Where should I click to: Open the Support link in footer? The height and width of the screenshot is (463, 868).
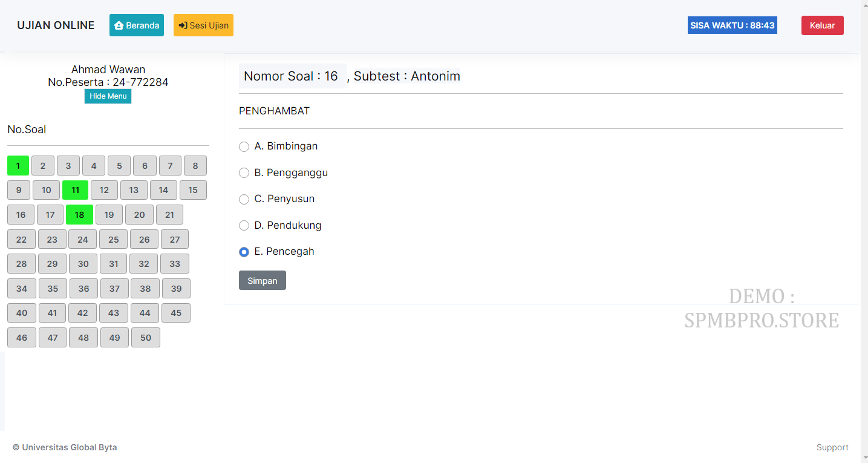point(832,447)
